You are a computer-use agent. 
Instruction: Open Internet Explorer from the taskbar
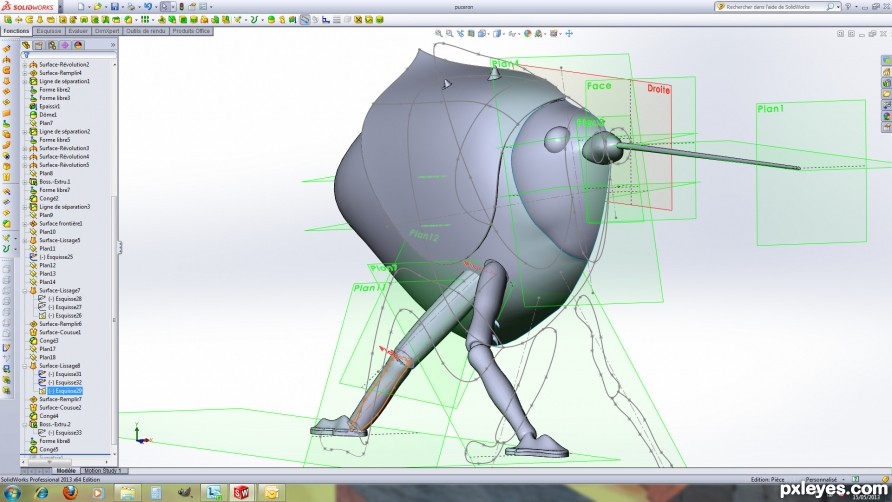pyautogui.click(x=42, y=492)
